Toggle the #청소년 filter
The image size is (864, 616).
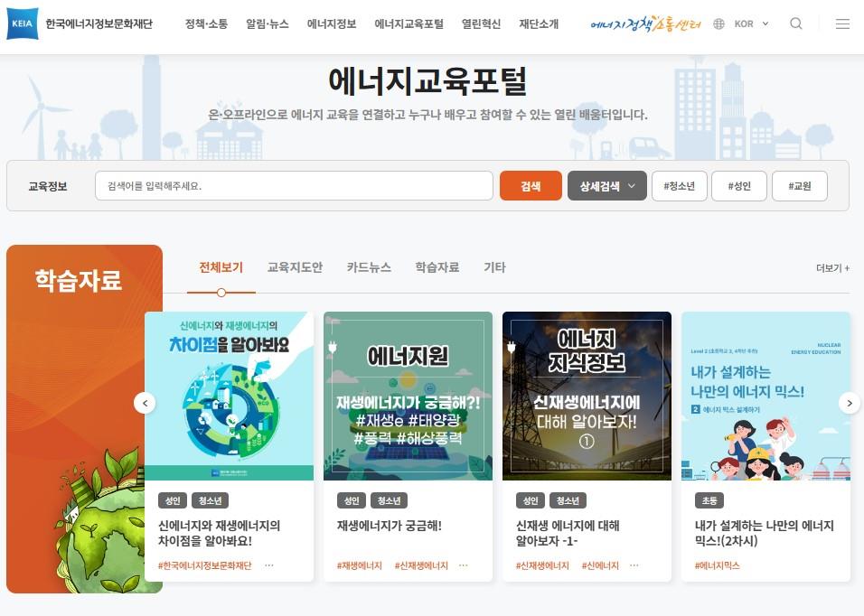click(680, 185)
